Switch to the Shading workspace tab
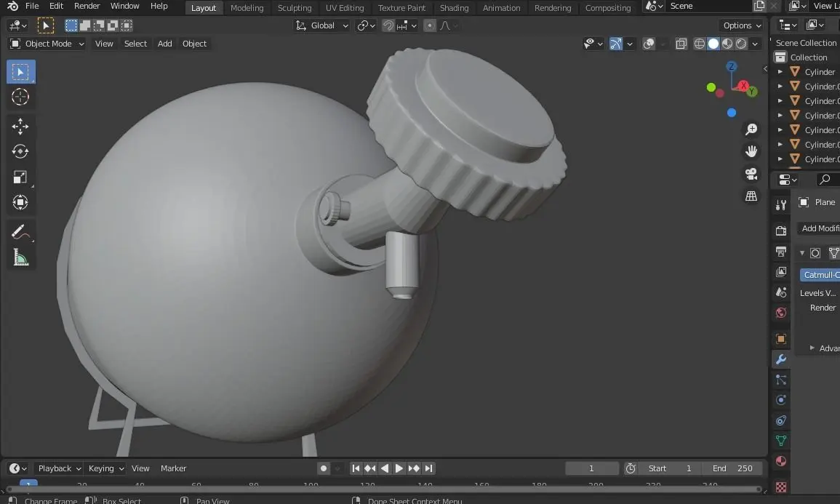The width and height of the screenshot is (840, 504). click(455, 8)
